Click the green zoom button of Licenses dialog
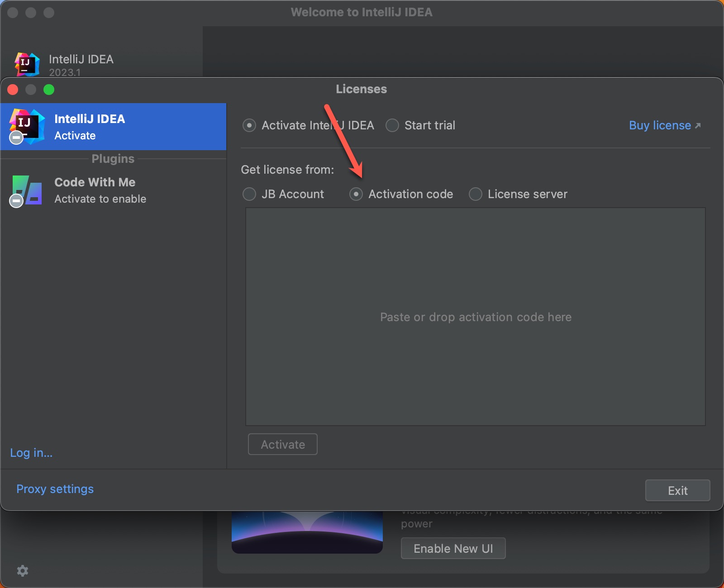Image resolution: width=724 pixels, height=588 pixels. 49,90
